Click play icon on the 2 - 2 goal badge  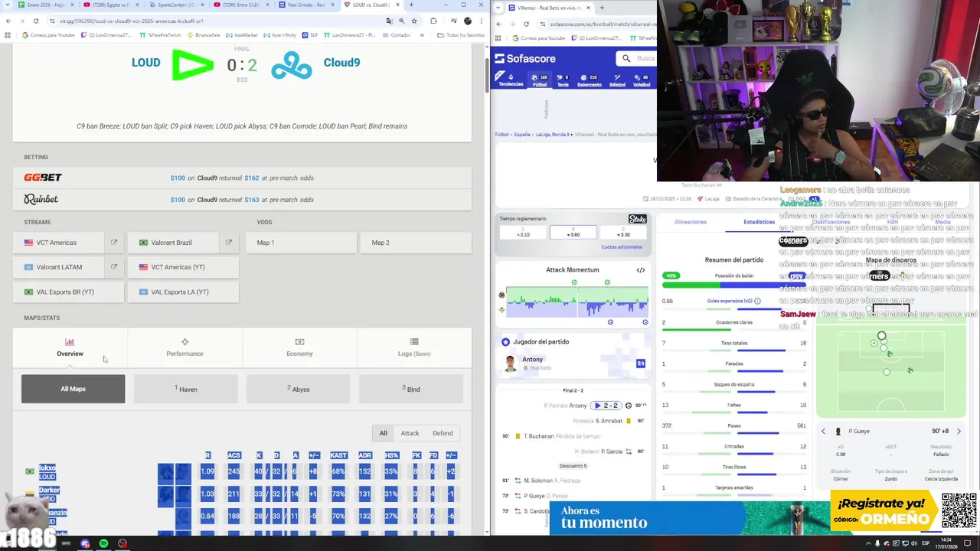coord(597,406)
